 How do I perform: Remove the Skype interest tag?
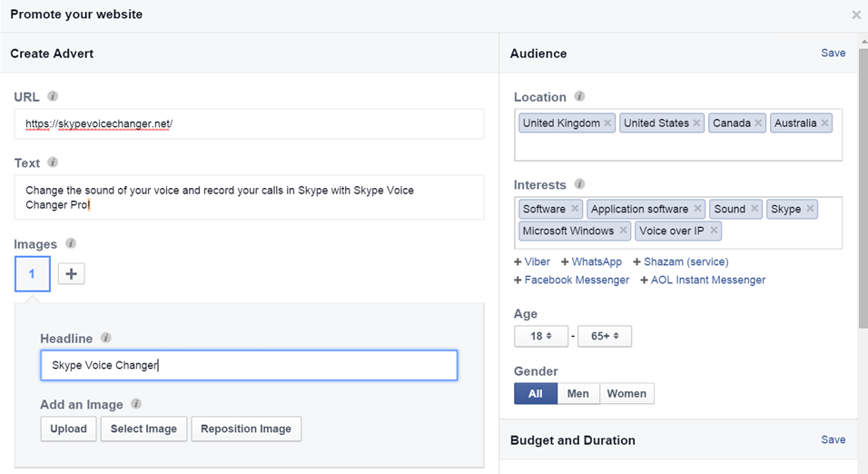pos(810,209)
